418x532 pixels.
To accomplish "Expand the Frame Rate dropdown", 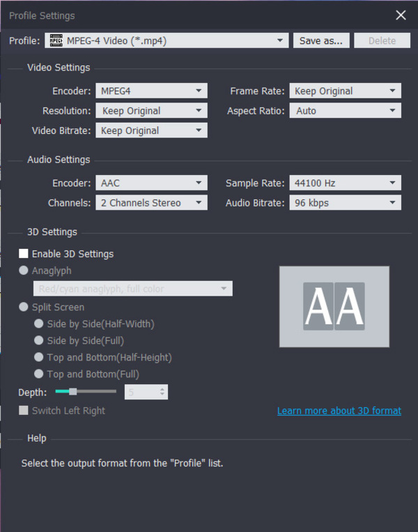I will (x=345, y=91).
